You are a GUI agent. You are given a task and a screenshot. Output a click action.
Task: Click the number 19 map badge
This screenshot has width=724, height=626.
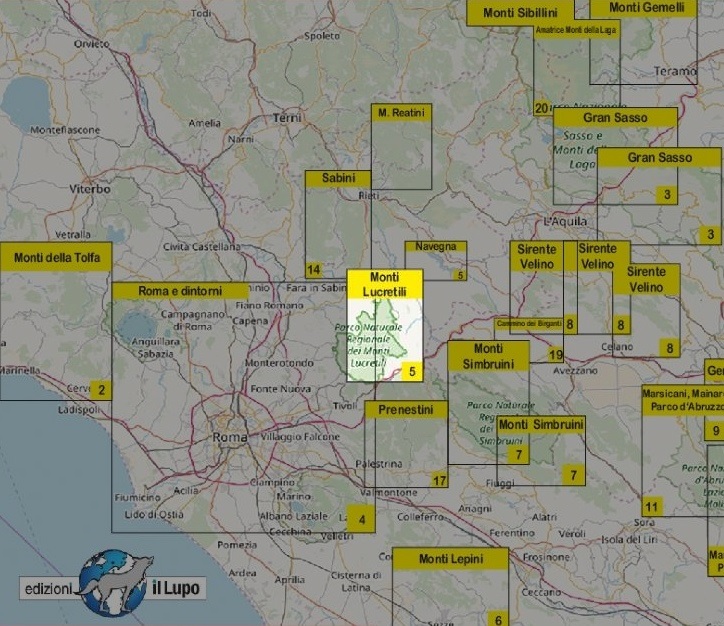coord(556,355)
